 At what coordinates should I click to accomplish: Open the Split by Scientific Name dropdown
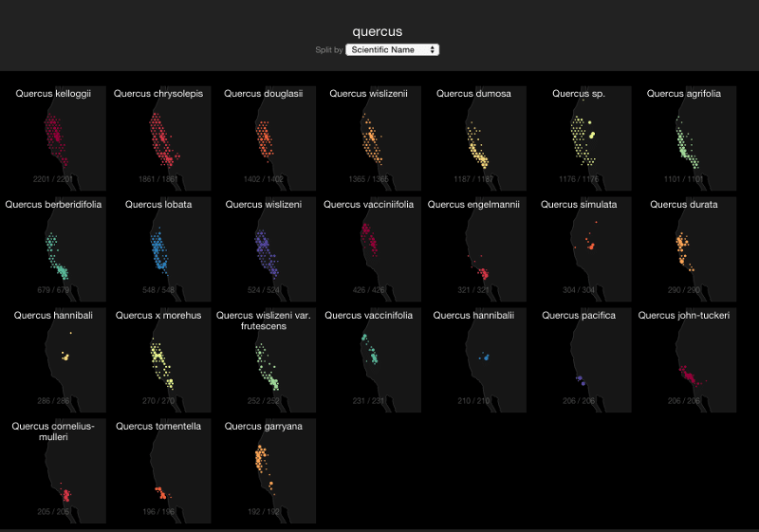pos(392,49)
